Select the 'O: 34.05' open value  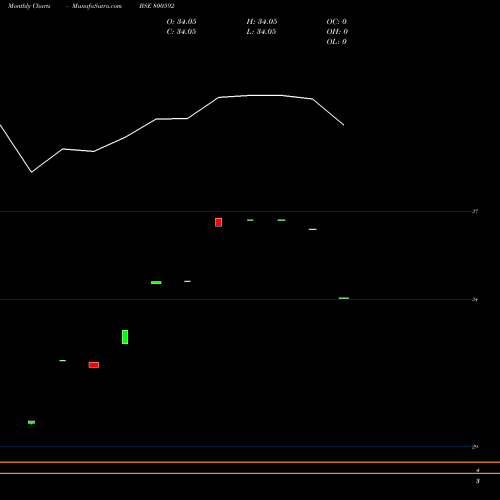[181, 22]
